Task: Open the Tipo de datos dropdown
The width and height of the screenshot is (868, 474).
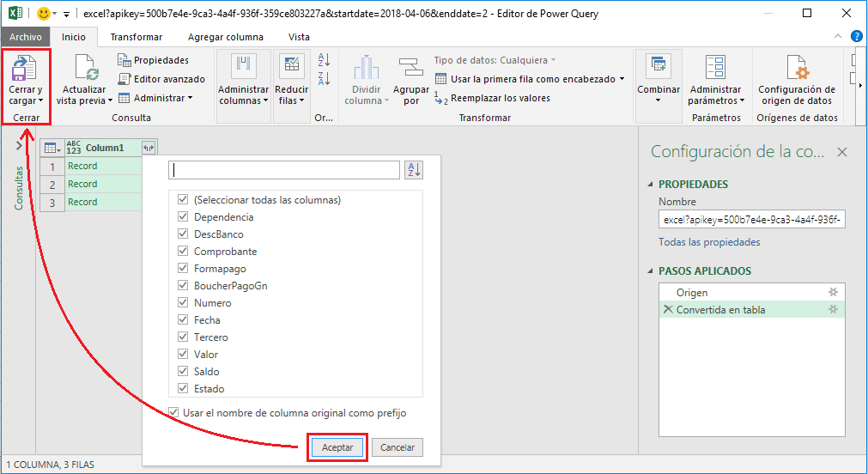Action: click(494, 60)
